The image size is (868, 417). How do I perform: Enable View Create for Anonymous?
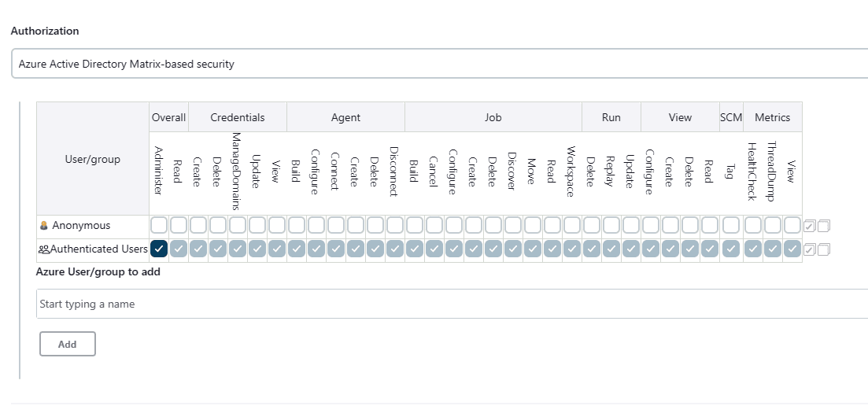pos(670,225)
